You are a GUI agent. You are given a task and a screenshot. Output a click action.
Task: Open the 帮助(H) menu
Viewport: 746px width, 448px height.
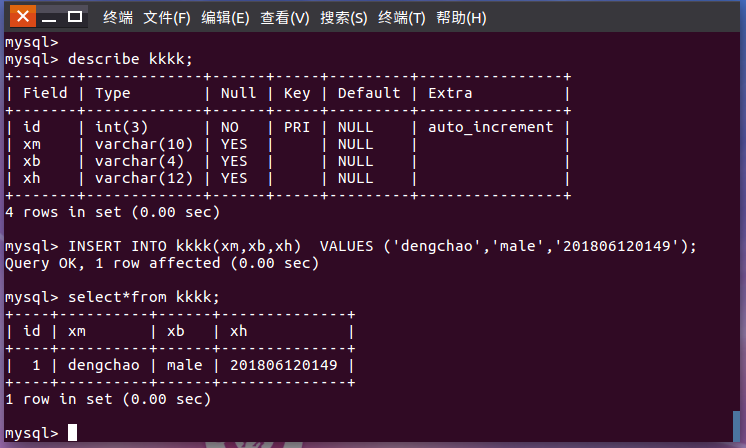[461, 18]
